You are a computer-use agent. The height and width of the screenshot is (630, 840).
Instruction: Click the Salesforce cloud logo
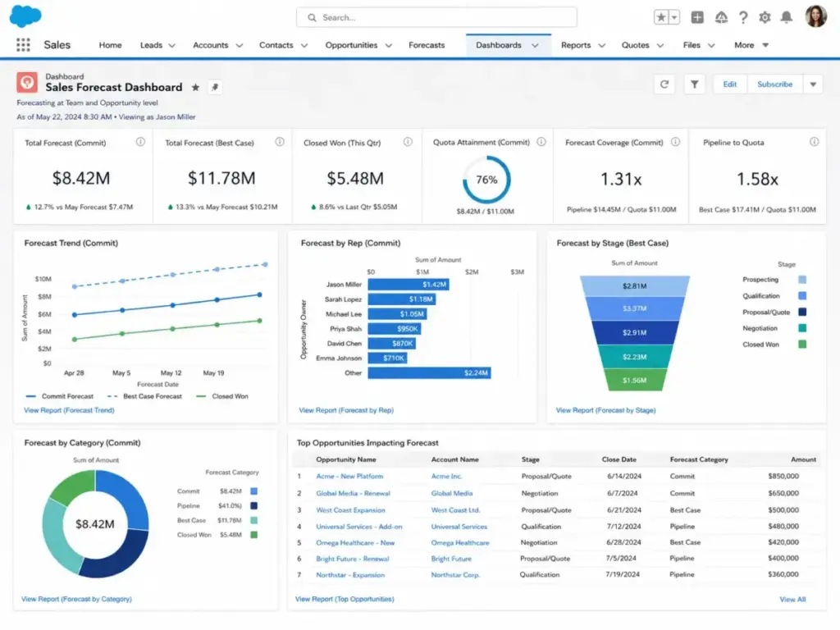tap(25, 16)
